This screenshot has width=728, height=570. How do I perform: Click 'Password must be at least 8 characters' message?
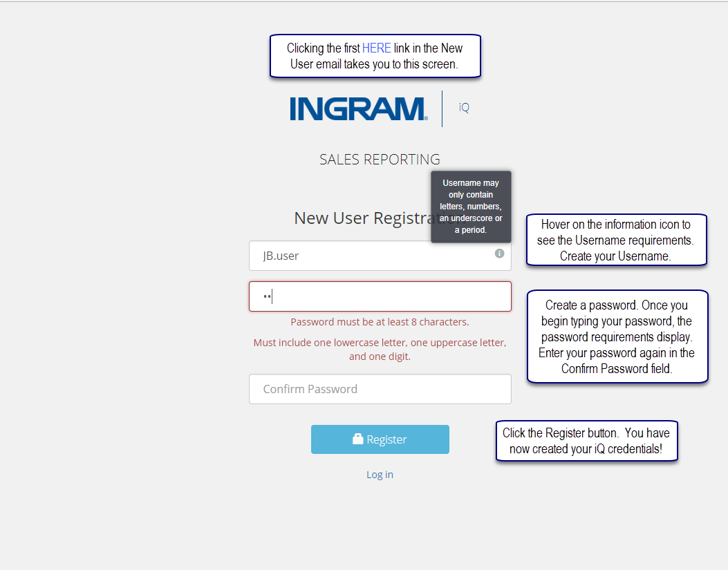coord(380,322)
